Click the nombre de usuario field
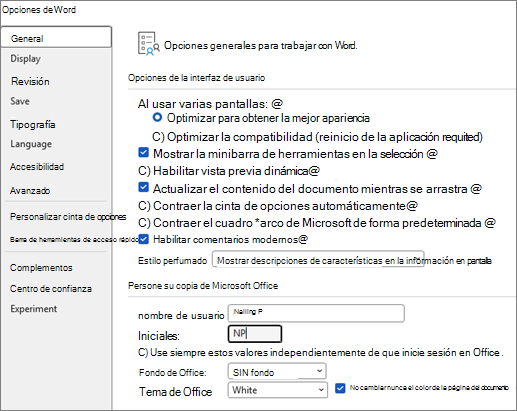The image size is (517, 411). coord(316,313)
